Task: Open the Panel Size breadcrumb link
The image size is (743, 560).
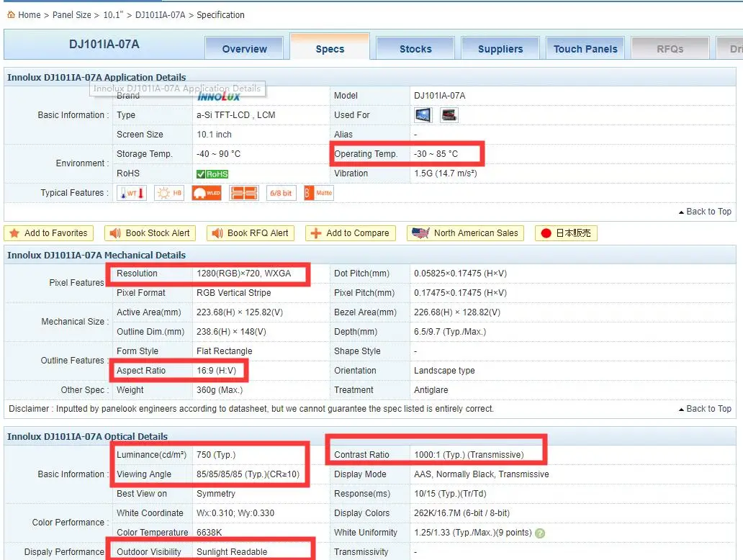Action: tap(71, 14)
